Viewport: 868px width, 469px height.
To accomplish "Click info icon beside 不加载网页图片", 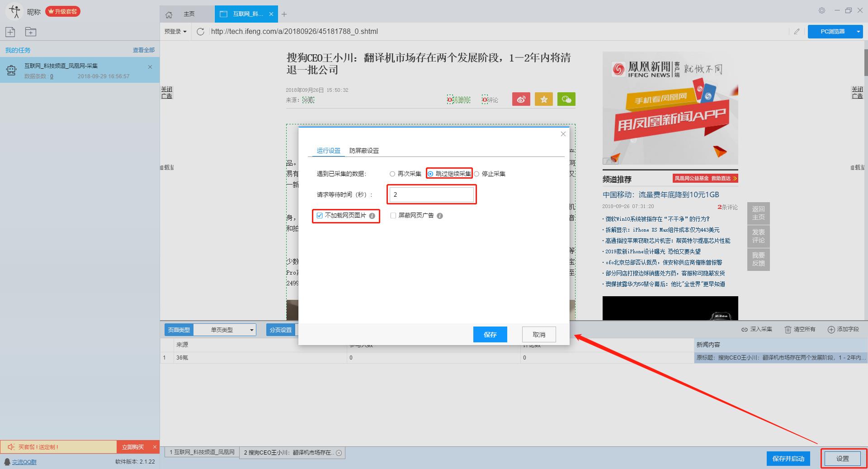I will pos(372,216).
